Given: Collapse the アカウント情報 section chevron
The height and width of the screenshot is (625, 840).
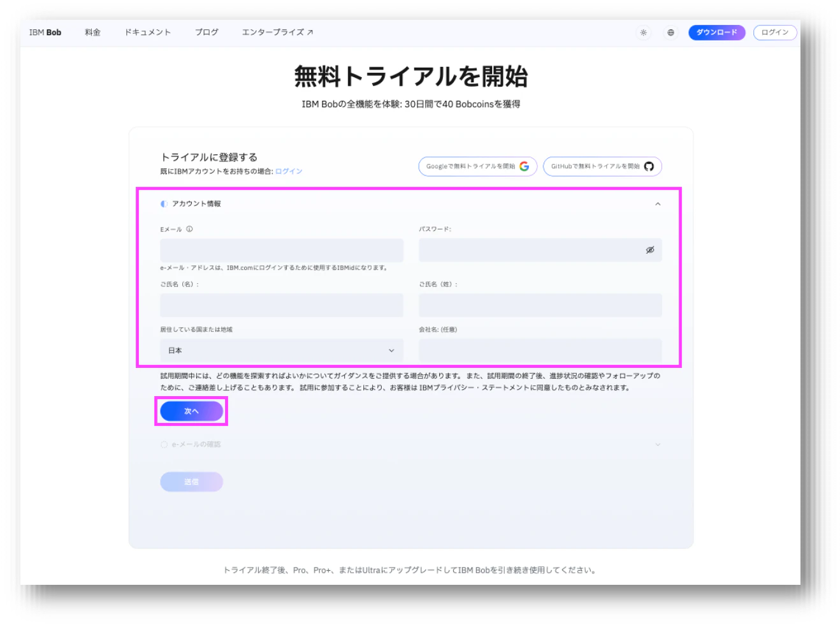Looking at the screenshot, I should pyautogui.click(x=658, y=204).
